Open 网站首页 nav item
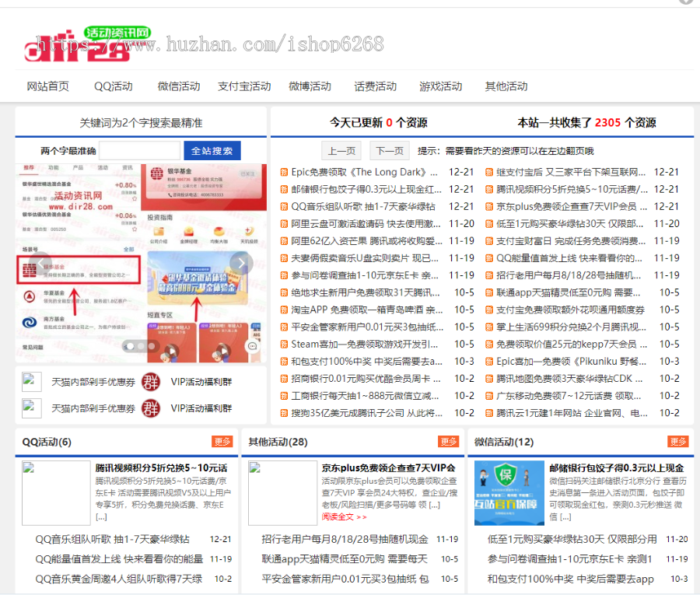This screenshot has width=700, height=595. [x=47, y=86]
